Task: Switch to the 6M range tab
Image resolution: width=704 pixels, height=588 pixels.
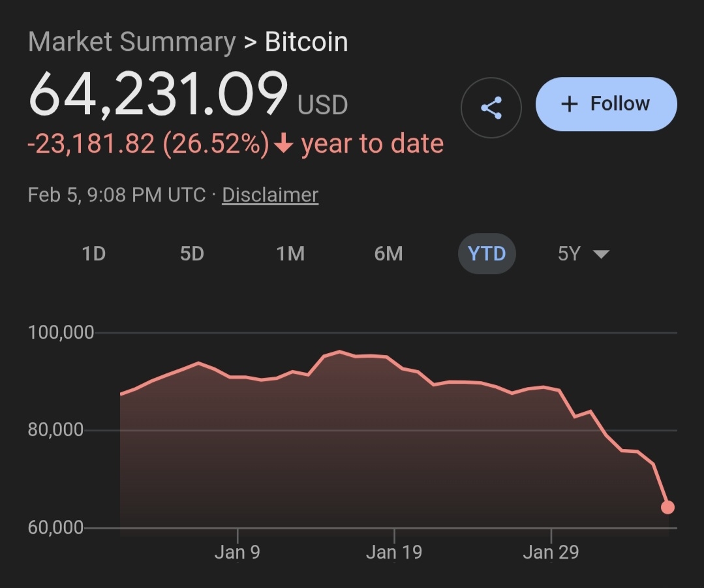Action: pyautogui.click(x=388, y=254)
